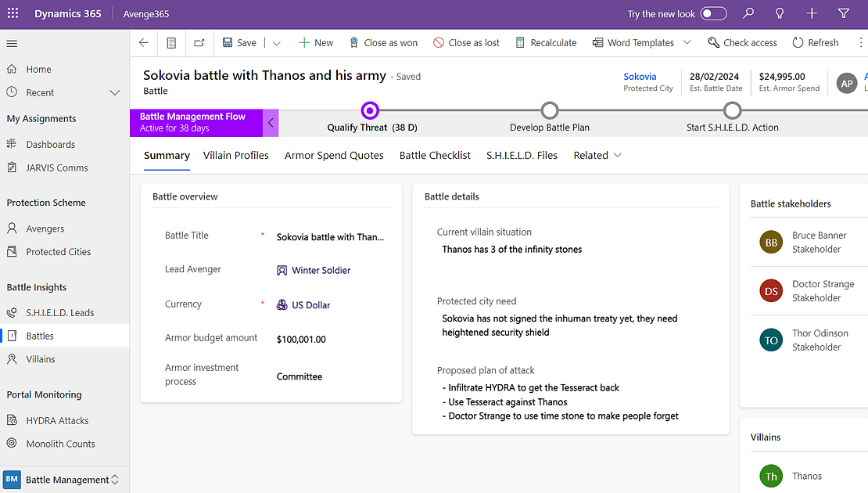The height and width of the screenshot is (493, 868).
Task: Collapse the Battle Management Flow chevron
Action: 271,123
